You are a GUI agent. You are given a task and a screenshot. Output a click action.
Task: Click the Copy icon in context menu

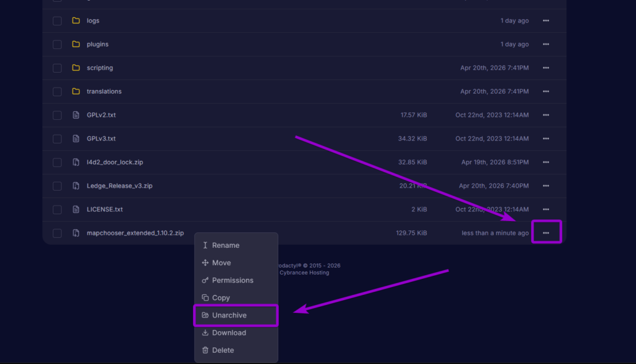point(206,298)
